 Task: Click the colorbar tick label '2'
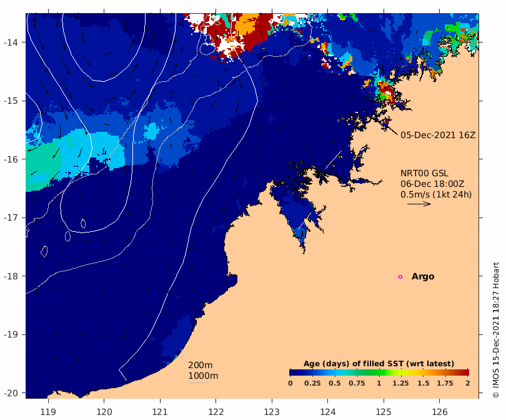pyautogui.click(x=468, y=383)
